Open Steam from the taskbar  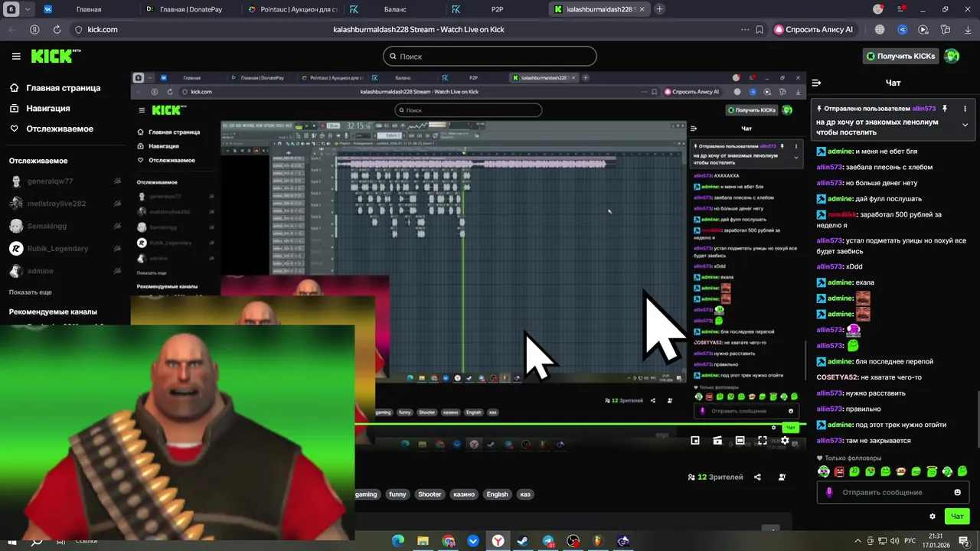[523, 541]
